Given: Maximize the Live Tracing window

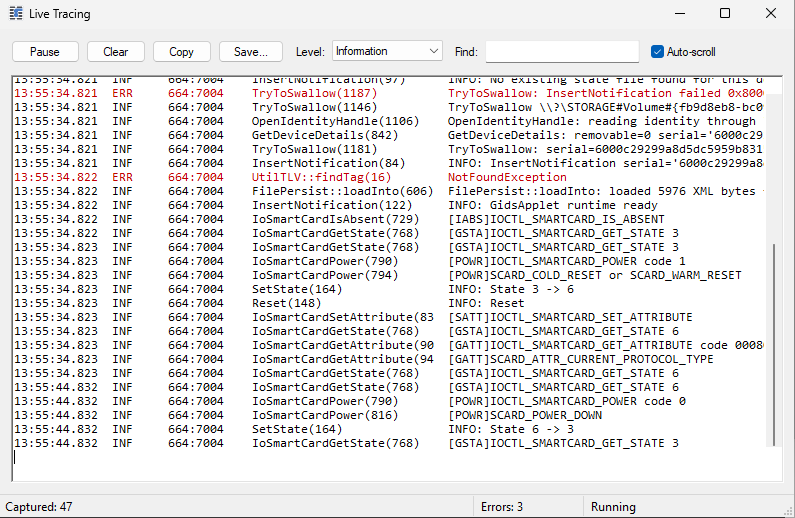Looking at the screenshot, I should (725, 13).
